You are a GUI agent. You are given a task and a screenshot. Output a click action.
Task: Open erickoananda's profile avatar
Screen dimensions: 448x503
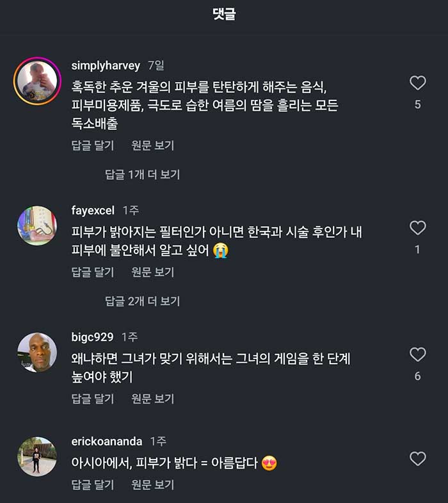tap(37, 456)
